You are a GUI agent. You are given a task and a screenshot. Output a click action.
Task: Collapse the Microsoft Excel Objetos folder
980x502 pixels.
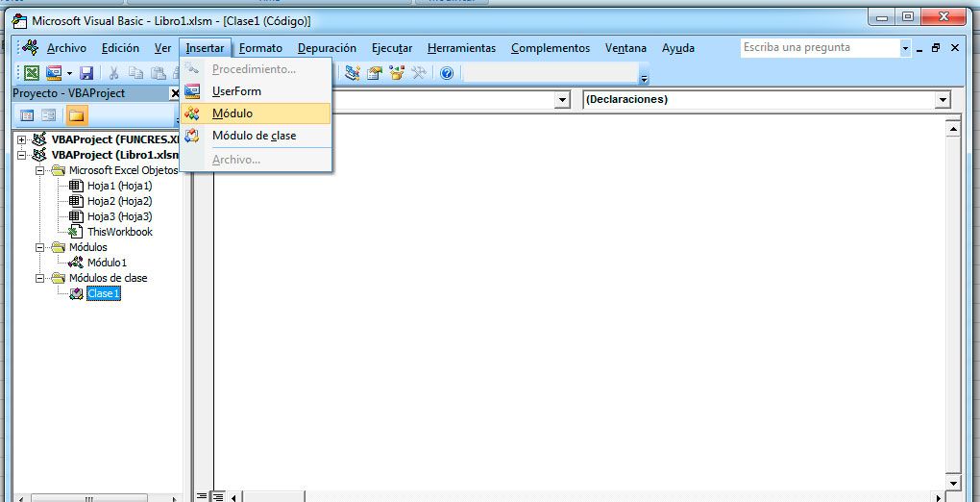[40, 170]
